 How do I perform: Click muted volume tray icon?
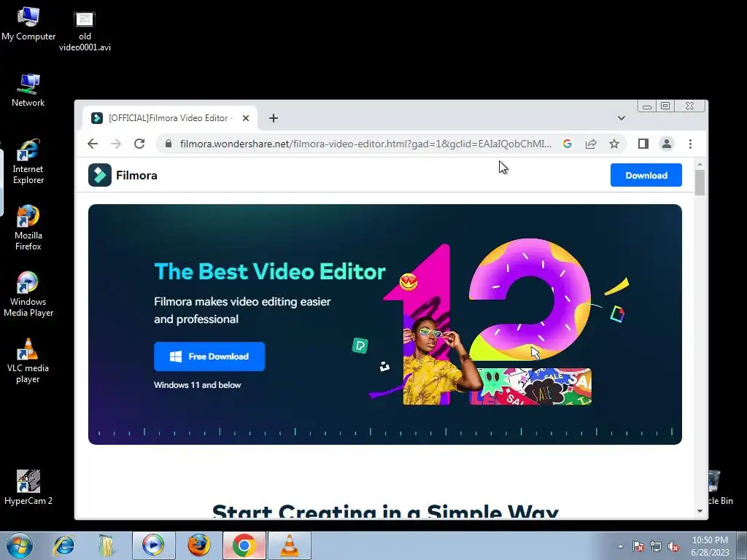673,546
